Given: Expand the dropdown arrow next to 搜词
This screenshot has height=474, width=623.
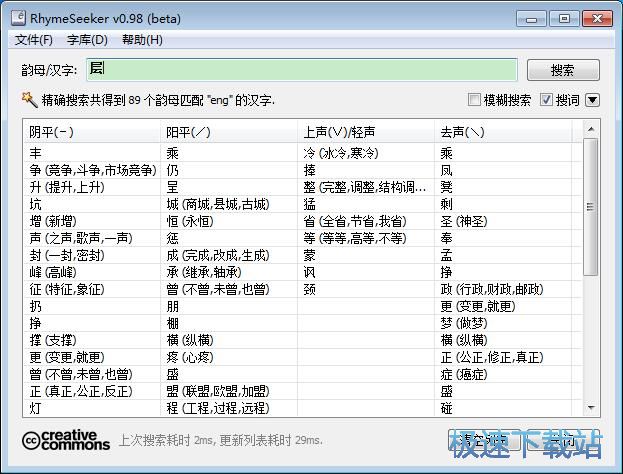Looking at the screenshot, I should (592, 100).
